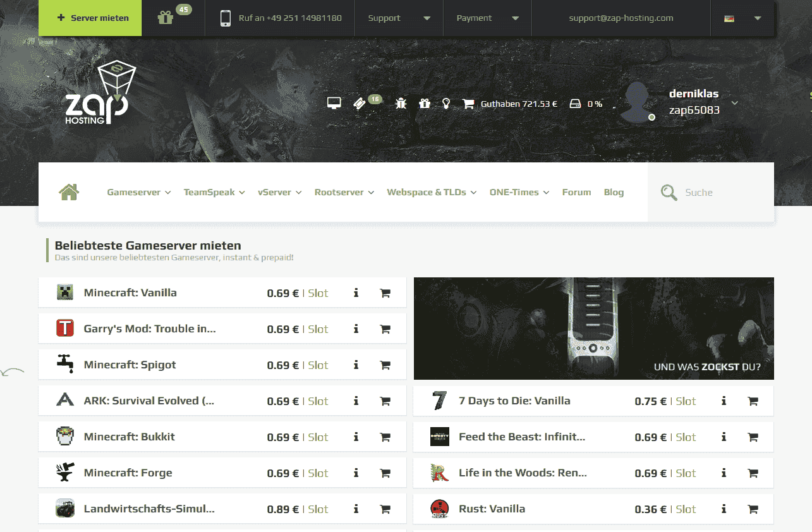
Task: Open the monitor icon in the user bar
Action: pyautogui.click(x=334, y=103)
